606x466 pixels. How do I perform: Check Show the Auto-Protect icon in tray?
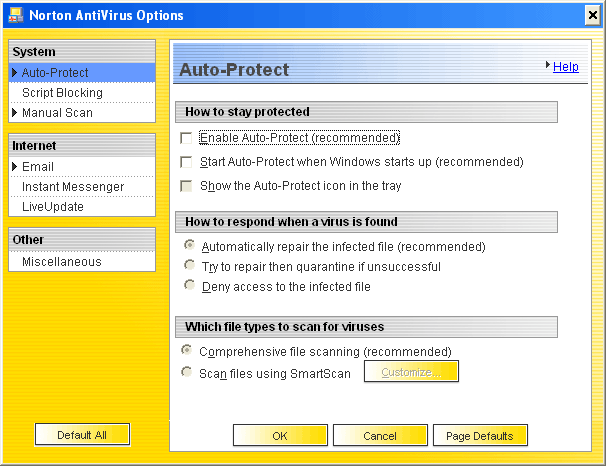click(186, 186)
